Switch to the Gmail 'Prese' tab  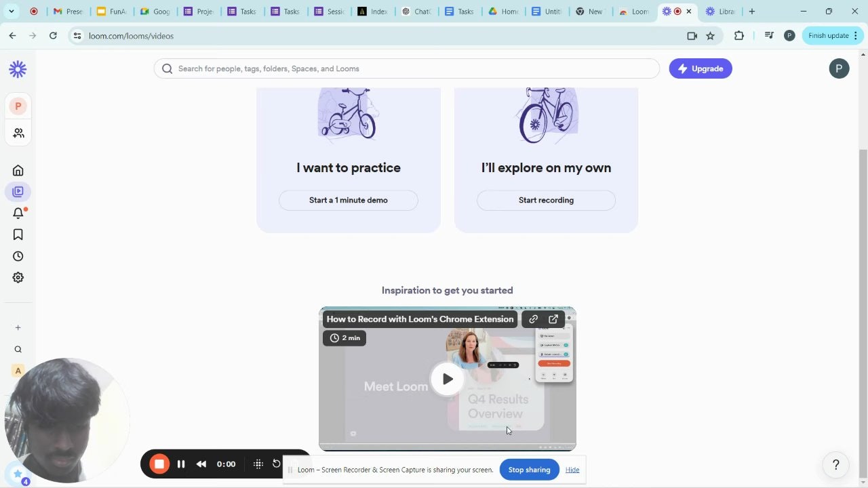[68, 12]
